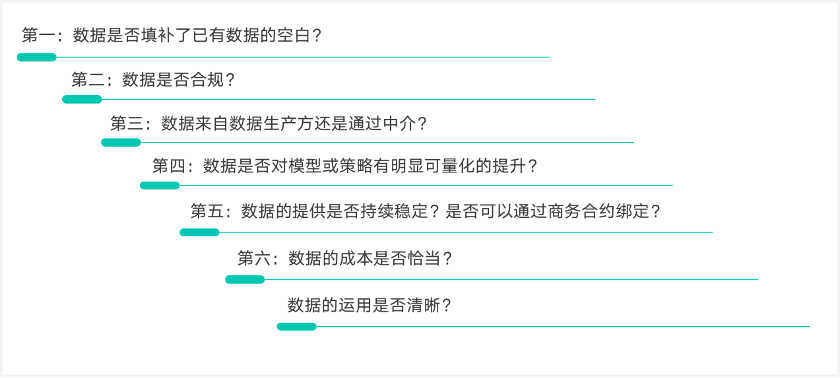Viewport: 840px width, 378px height.
Task: Click the 第五 stable supply question text
Action: (425, 211)
